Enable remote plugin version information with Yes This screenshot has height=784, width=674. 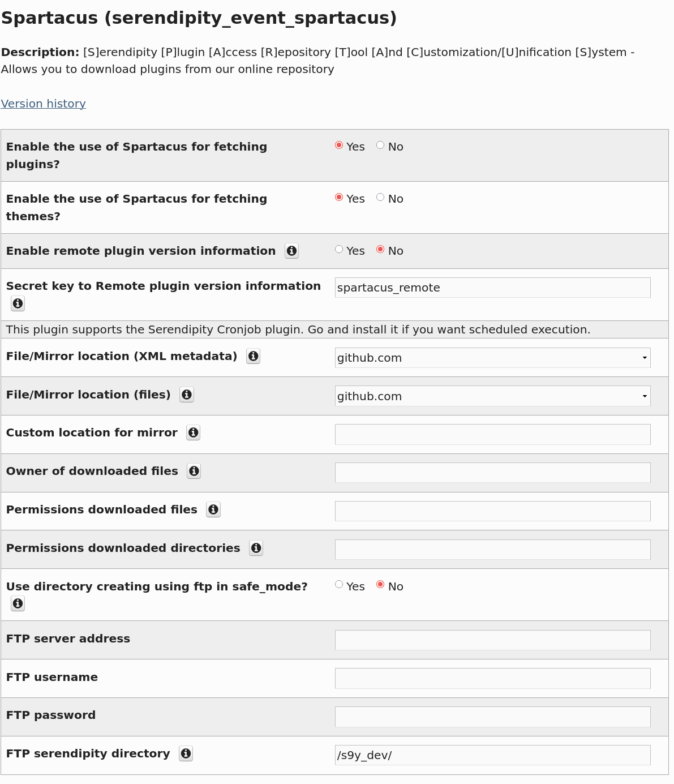tap(338, 249)
